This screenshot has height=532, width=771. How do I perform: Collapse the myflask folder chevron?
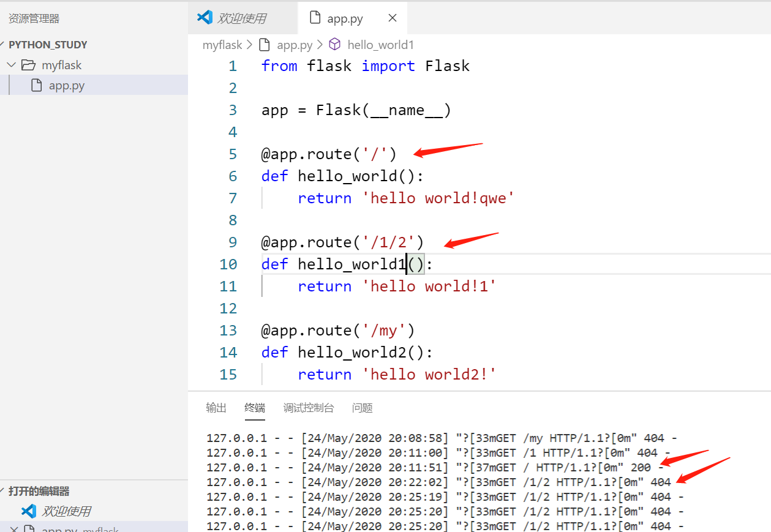[11, 65]
